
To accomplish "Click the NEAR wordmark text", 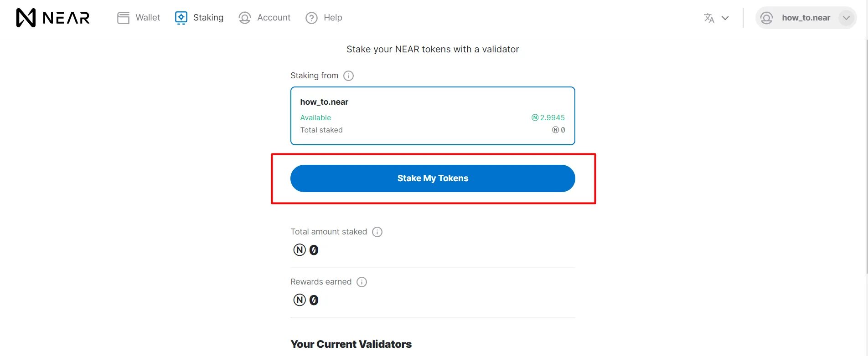I will (66, 18).
